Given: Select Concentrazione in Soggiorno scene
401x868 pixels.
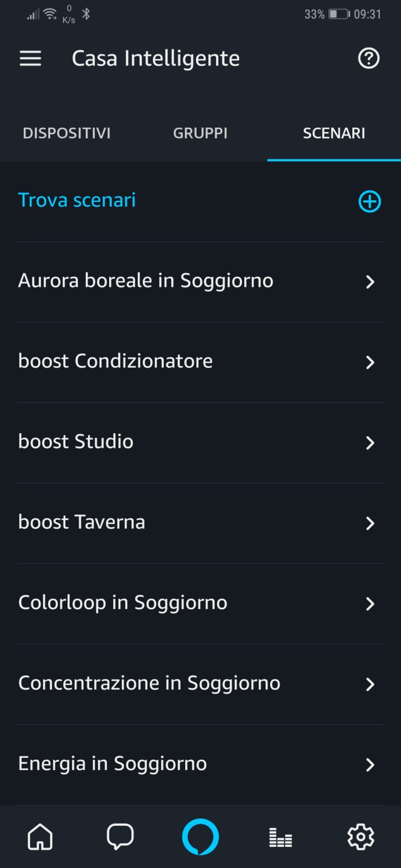Looking at the screenshot, I should (149, 683).
